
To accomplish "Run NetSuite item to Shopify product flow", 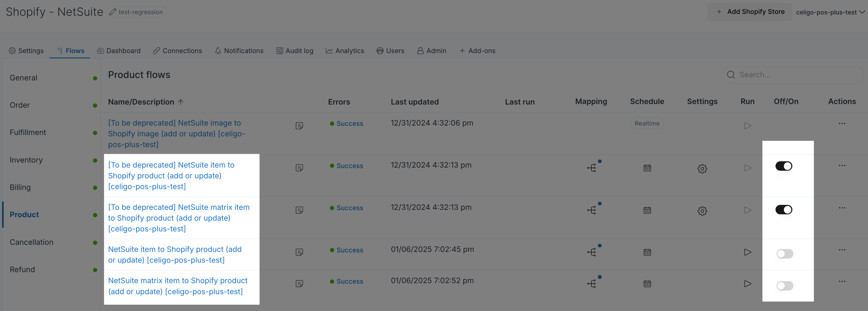I will 748,252.
